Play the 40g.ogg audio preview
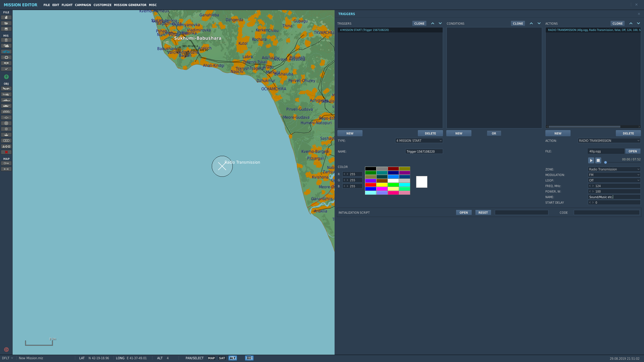The height and width of the screenshot is (362, 644). [x=591, y=160]
